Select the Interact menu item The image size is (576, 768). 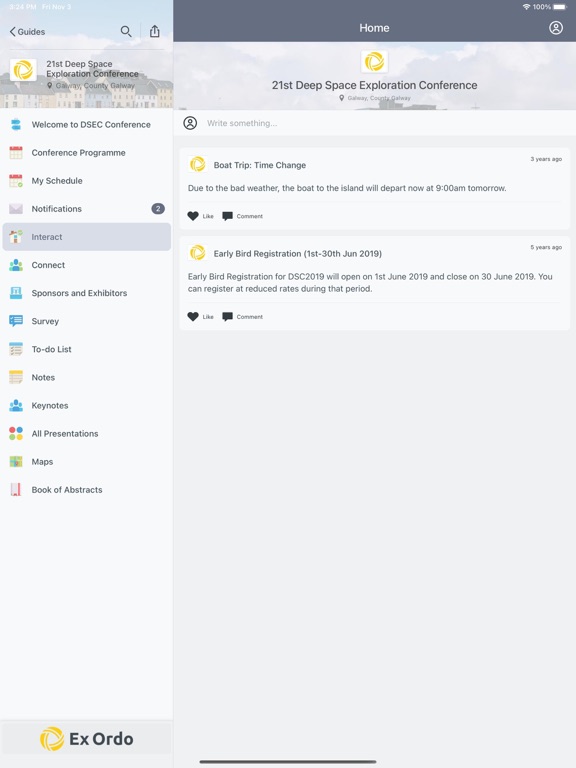[x=87, y=237]
